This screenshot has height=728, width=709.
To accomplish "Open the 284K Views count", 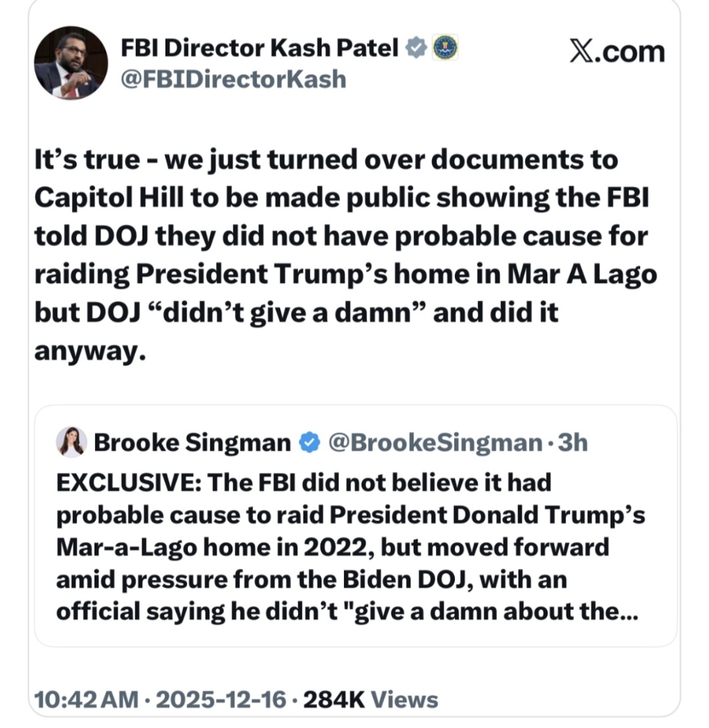I will pos(371,699).
